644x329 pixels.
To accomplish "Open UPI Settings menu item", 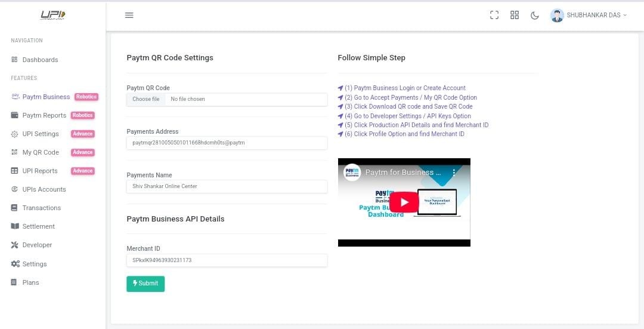I will [x=41, y=134].
